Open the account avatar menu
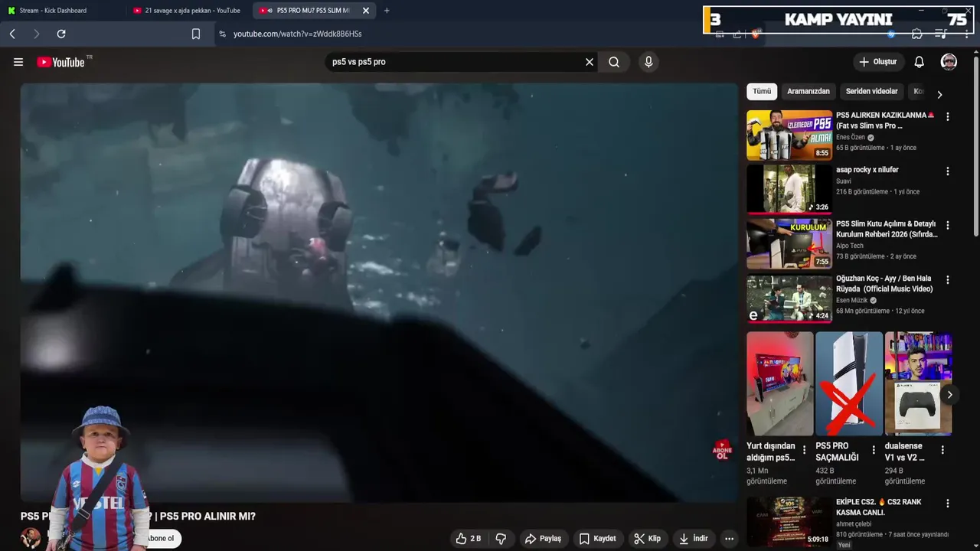Viewport: 980px width, 551px height. pyautogui.click(x=949, y=62)
